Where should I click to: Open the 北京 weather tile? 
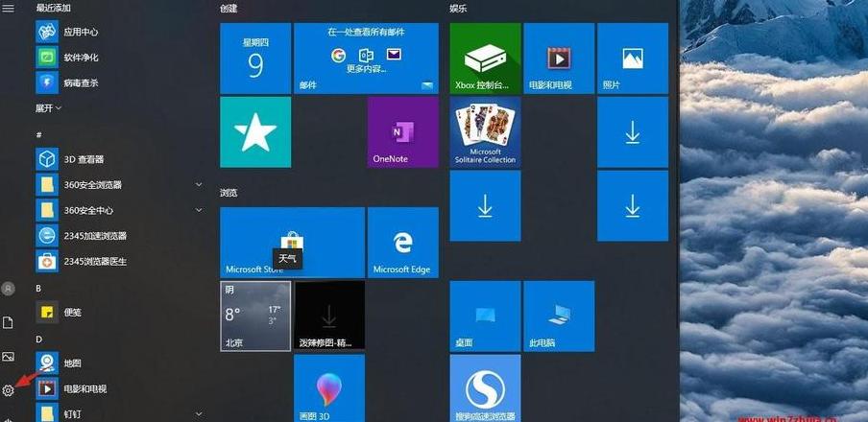click(x=255, y=316)
